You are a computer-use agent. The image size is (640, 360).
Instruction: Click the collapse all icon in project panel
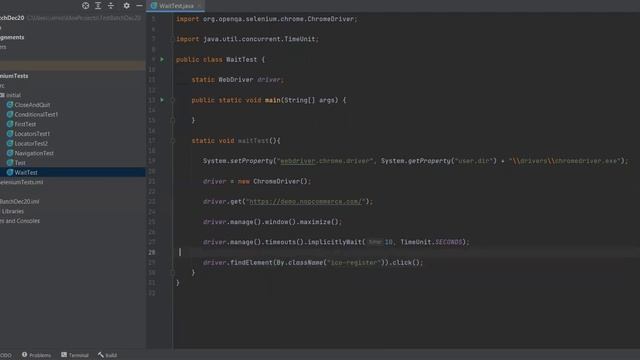(111, 6)
